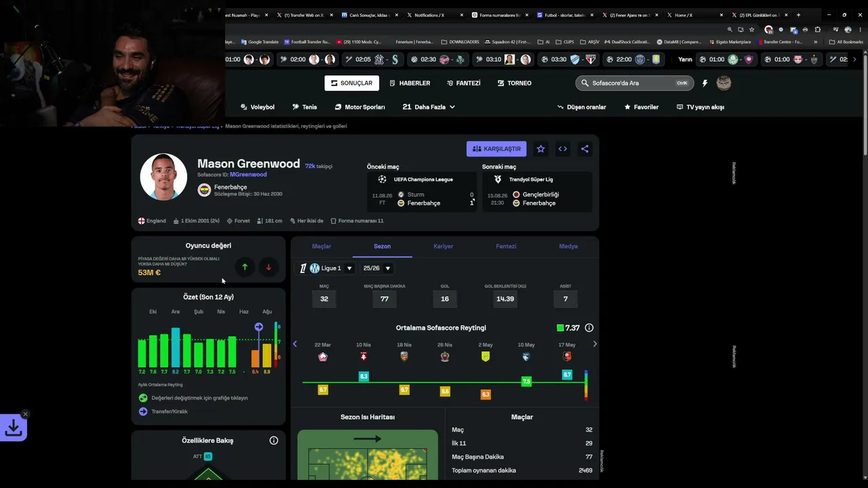Open the TORNEO section
The height and width of the screenshot is (488, 868).
(x=515, y=83)
